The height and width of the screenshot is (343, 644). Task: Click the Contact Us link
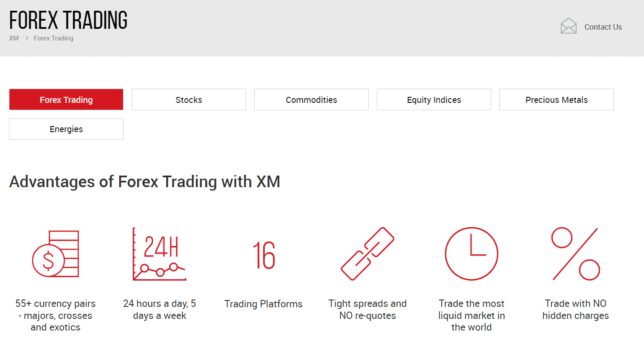[603, 27]
